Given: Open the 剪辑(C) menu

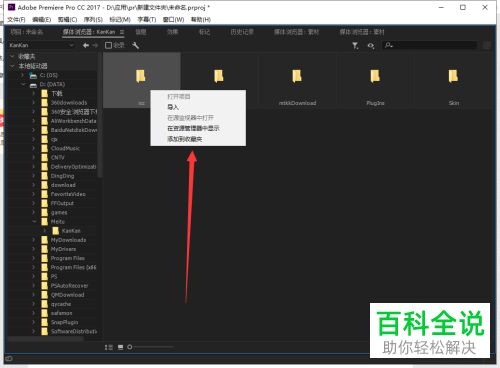Looking at the screenshot, I should pyautogui.click(x=67, y=20).
